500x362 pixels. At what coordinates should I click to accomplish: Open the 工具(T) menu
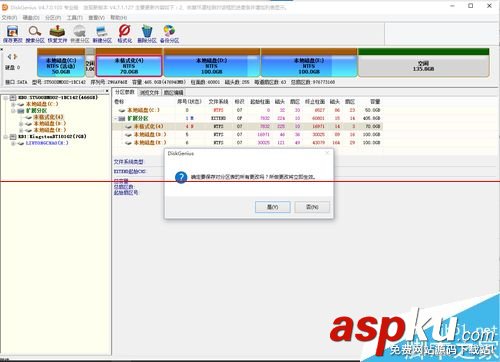[75, 17]
